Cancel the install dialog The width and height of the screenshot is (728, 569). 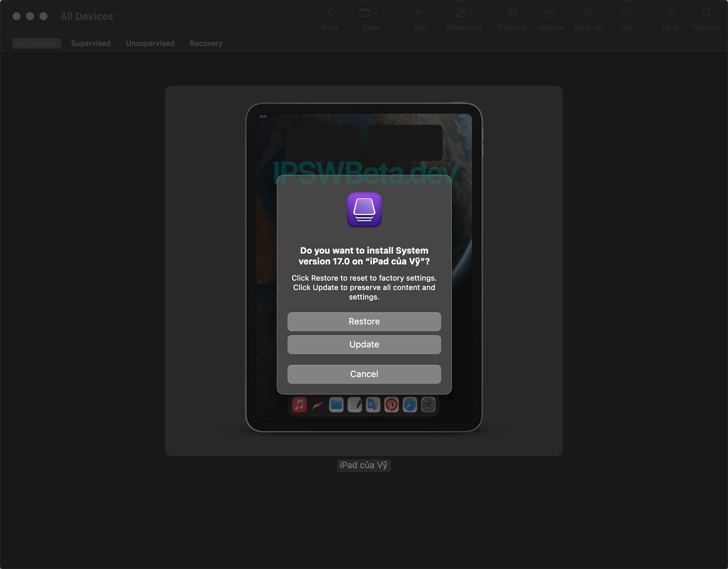click(x=364, y=374)
